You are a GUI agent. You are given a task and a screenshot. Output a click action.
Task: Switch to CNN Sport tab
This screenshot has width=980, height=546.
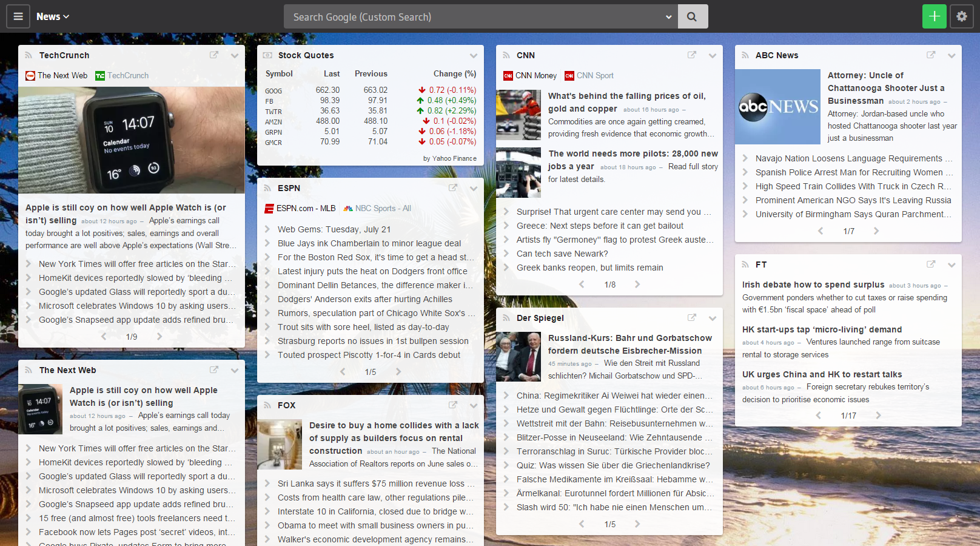(589, 76)
